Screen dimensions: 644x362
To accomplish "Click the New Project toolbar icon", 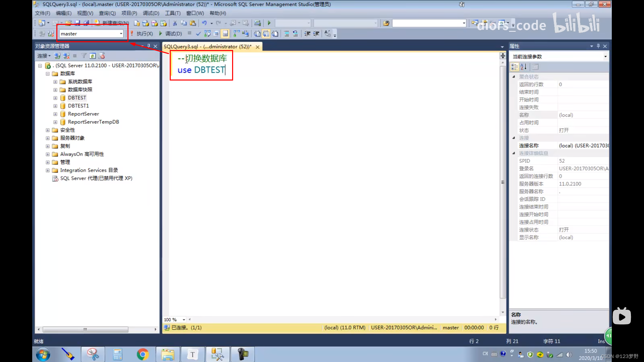I will (42, 23).
